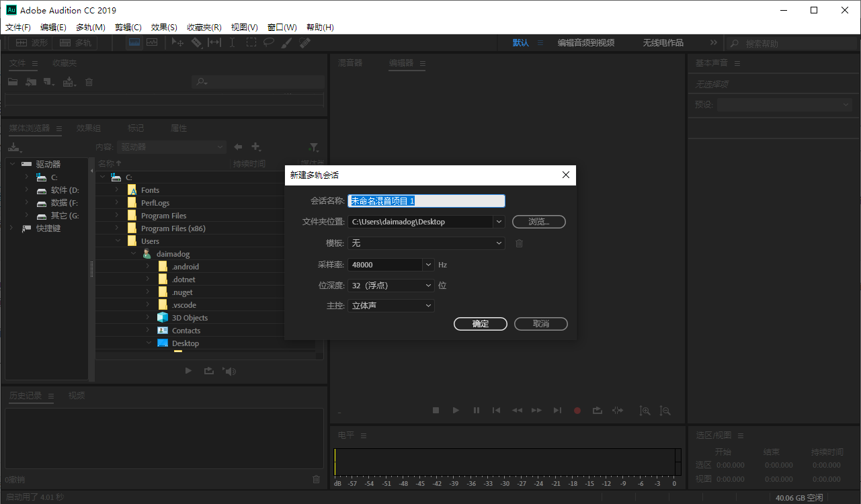
Task: Collapse the Users folder
Action: (x=117, y=241)
